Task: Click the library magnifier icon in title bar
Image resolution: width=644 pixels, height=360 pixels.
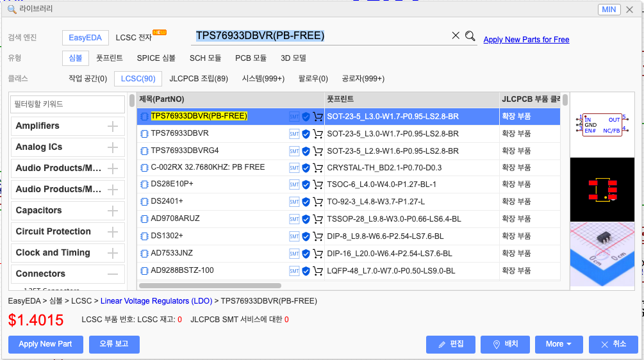Action: click(x=12, y=9)
